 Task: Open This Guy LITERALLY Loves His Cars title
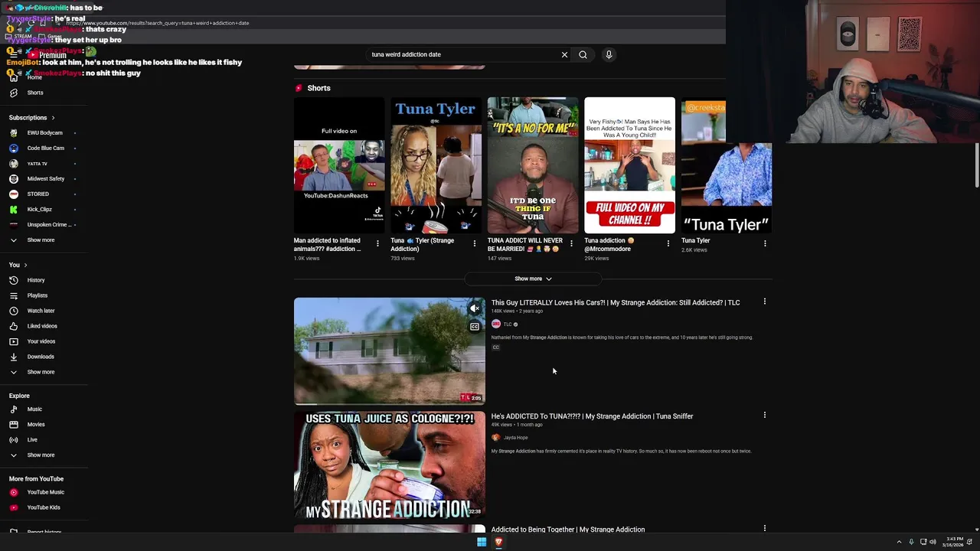tap(616, 302)
